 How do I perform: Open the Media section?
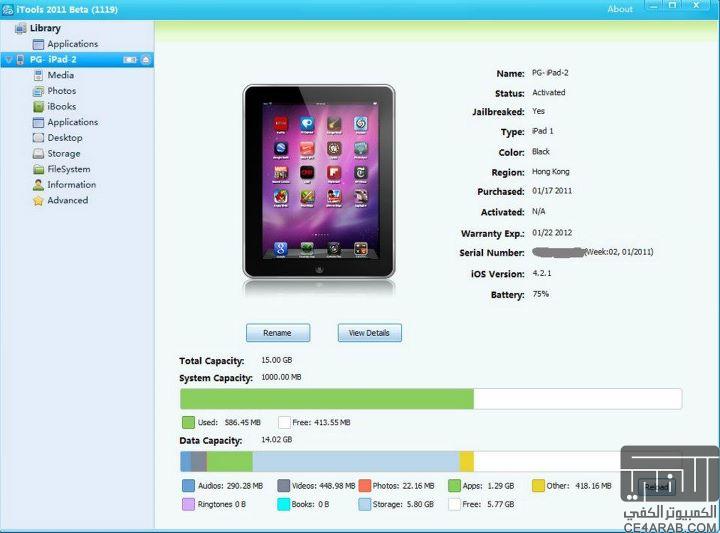pyautogui.click(x=61, y=75)
